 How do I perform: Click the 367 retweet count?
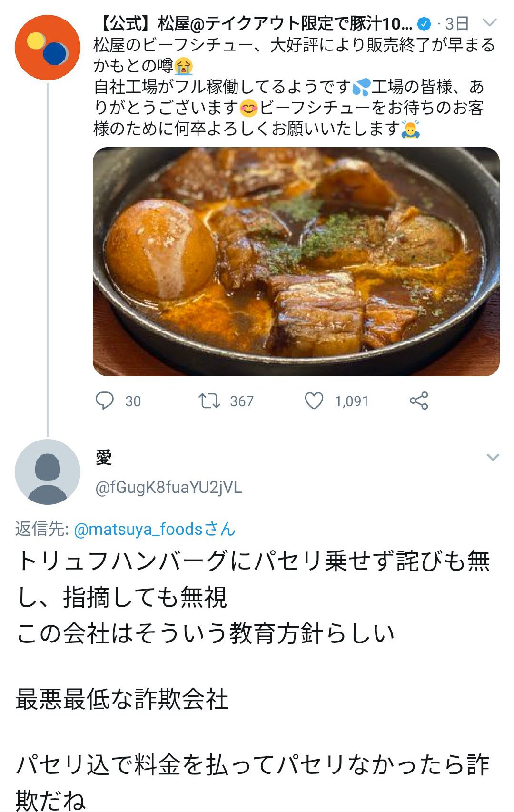242,401
